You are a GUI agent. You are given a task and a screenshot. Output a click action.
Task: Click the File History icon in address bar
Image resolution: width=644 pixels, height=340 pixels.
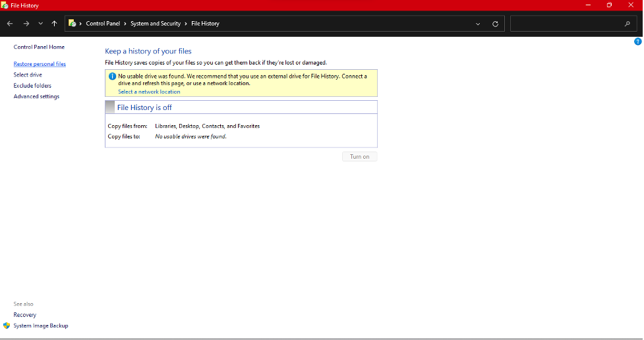pyautogui.click(x=73, y=24)
